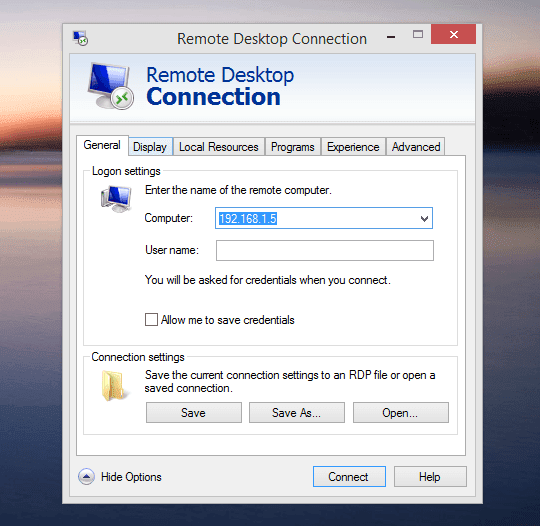Switch to the Display tab
The image size is (540, 526).
coord(150,147)
